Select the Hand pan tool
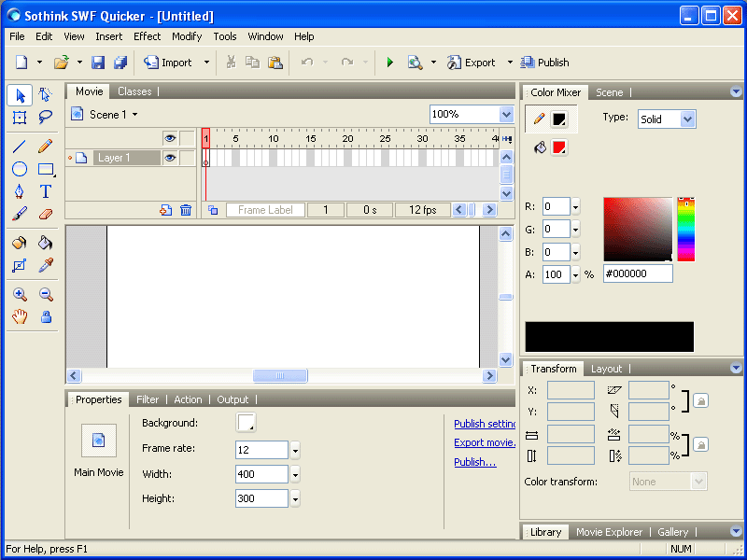Viewport: 747px width, 560px height. pyautogui.click(x=20, y=316)
